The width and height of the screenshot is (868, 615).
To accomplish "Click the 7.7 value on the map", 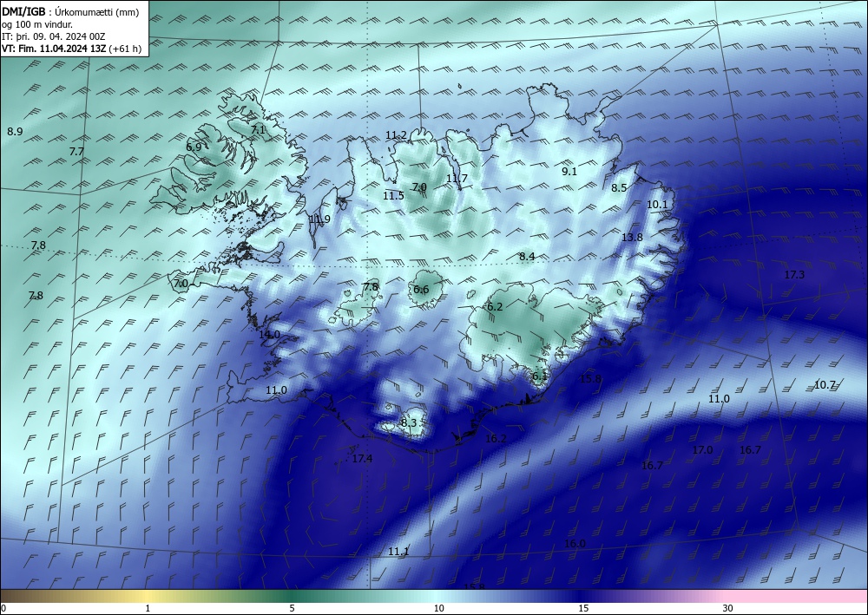I will tap(77, 152).
